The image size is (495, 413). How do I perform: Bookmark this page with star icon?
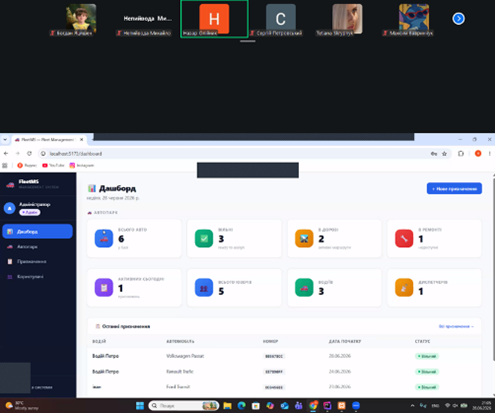444,154
